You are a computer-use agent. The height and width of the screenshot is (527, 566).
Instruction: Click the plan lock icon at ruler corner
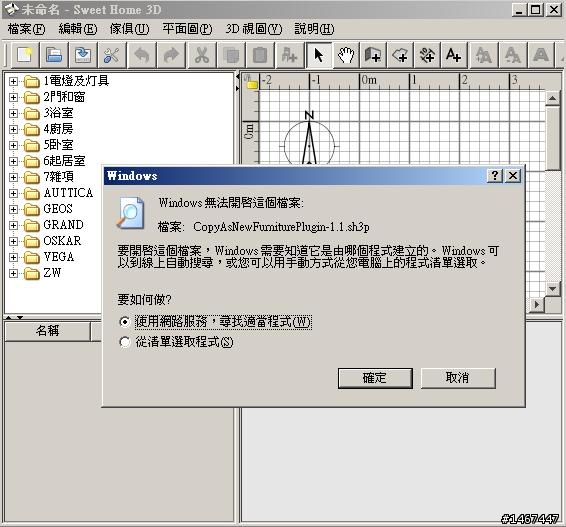(251, 82)
